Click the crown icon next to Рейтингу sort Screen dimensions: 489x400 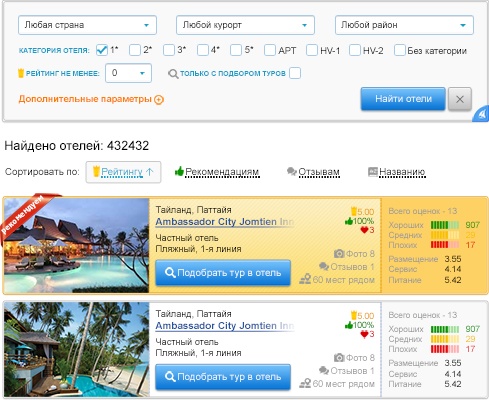pos(96,171)
